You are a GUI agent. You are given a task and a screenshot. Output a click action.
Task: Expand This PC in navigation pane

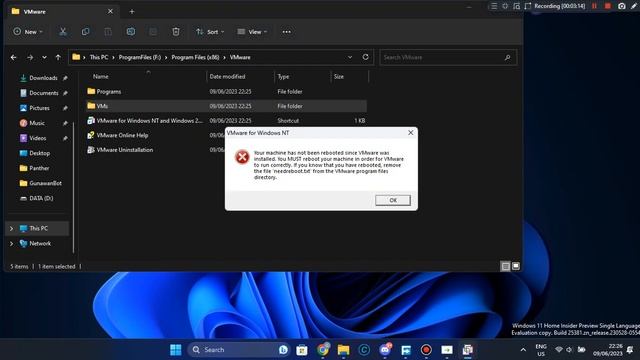[11, 229]
